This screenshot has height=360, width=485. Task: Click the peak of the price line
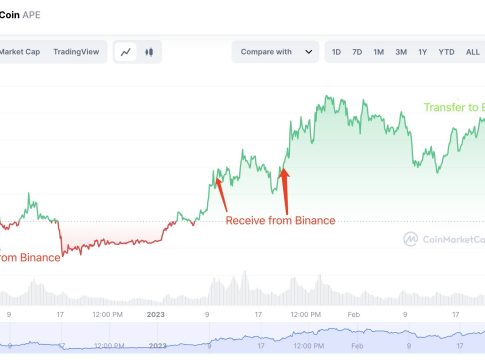tap(327, 96)
